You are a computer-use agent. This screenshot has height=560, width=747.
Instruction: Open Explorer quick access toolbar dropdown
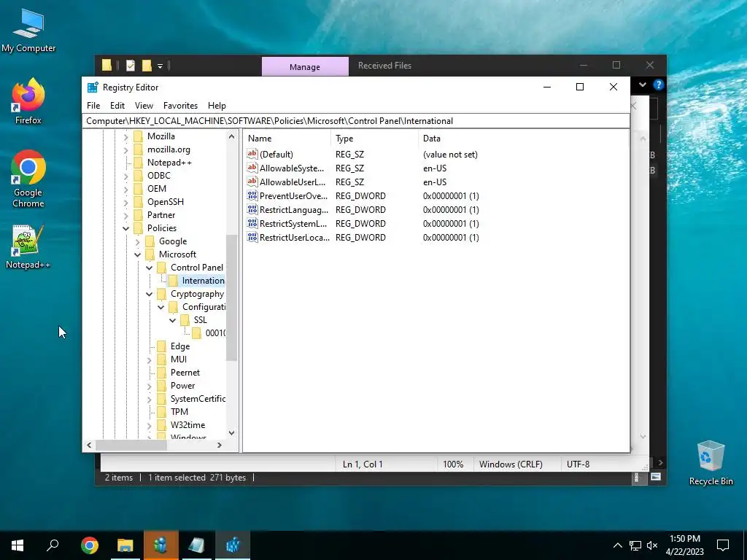tap(160, 66)
